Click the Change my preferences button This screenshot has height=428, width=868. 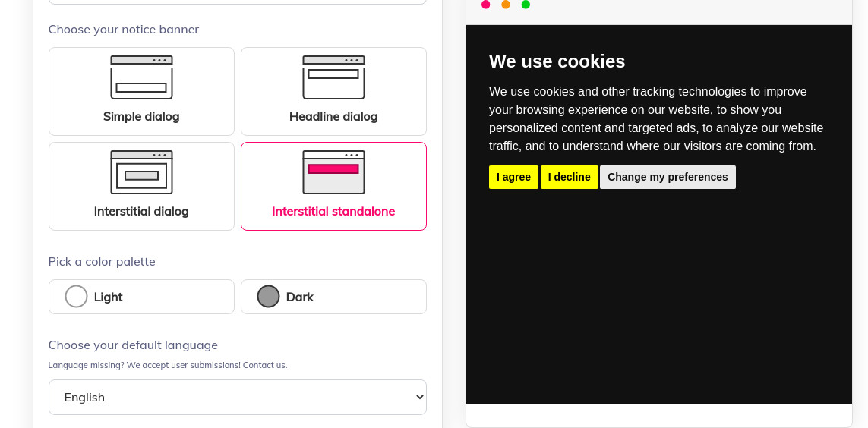pyautogui.click(x=668, y=177)
